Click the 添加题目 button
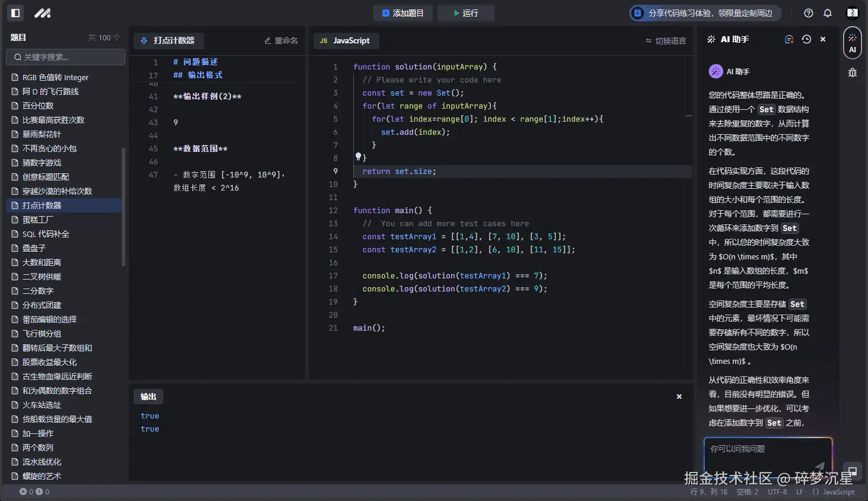The image size is (868, 501). tap(403, 13)
